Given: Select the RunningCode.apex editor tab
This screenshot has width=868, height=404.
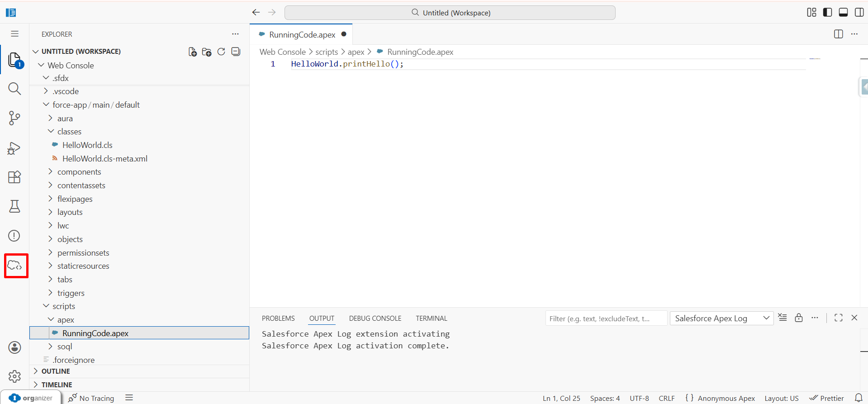Looking at the screenshot, I should (301, 34).
